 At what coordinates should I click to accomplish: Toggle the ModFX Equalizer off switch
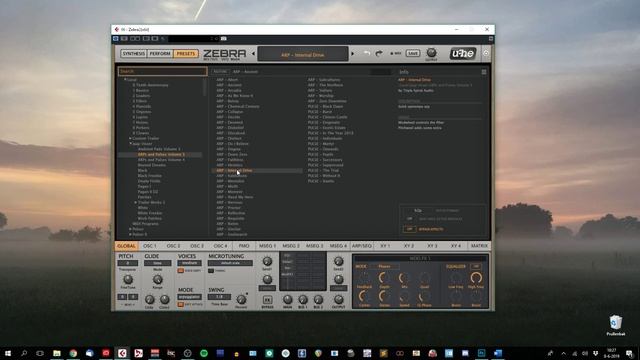(476, 267)
